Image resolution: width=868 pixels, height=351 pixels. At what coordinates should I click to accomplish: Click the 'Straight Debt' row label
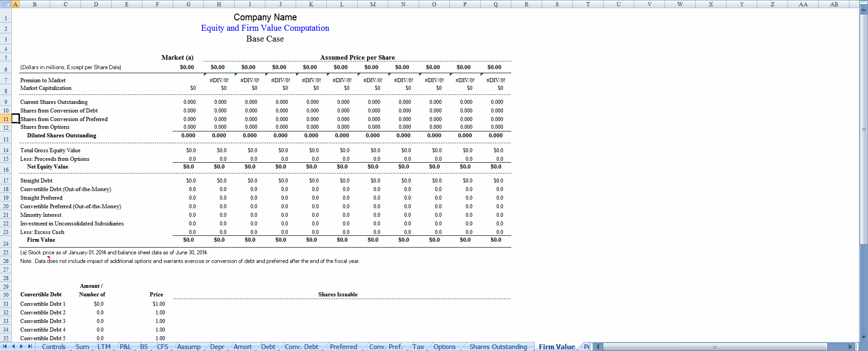pos(36,181)
